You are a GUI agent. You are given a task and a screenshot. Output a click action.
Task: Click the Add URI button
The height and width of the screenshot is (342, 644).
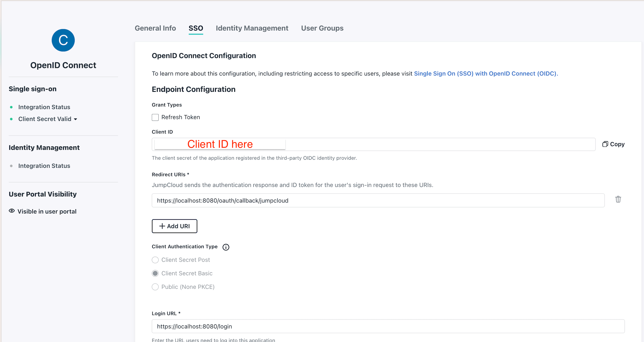[x=174, y=226]
